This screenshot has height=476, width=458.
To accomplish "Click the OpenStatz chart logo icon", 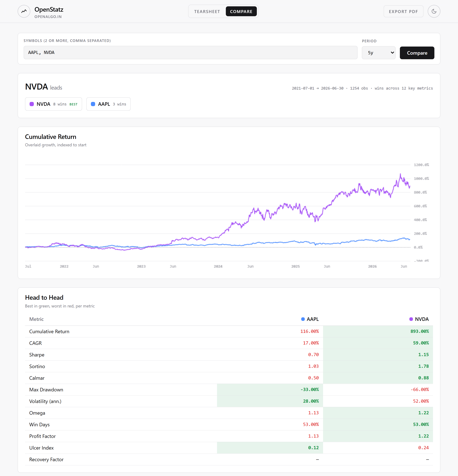I will pyautogui.click(x=24, y=11).
